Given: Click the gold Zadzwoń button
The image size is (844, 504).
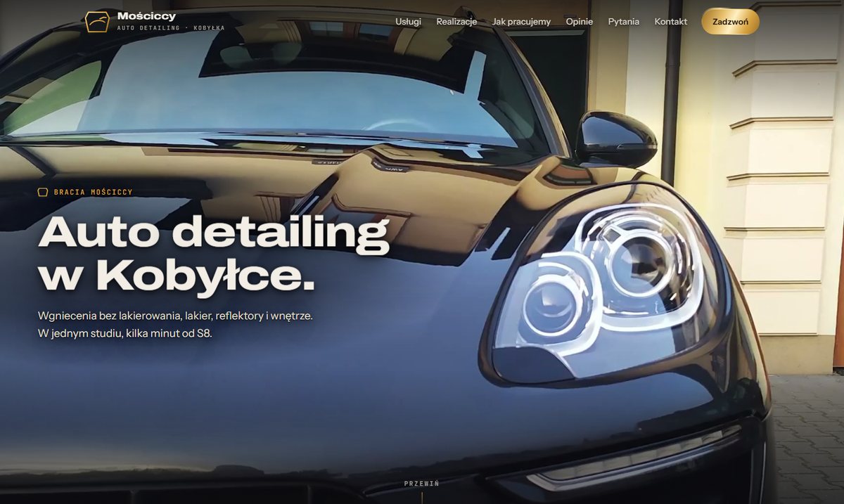Looking at the screenshot, I should [x=730, y=22].
